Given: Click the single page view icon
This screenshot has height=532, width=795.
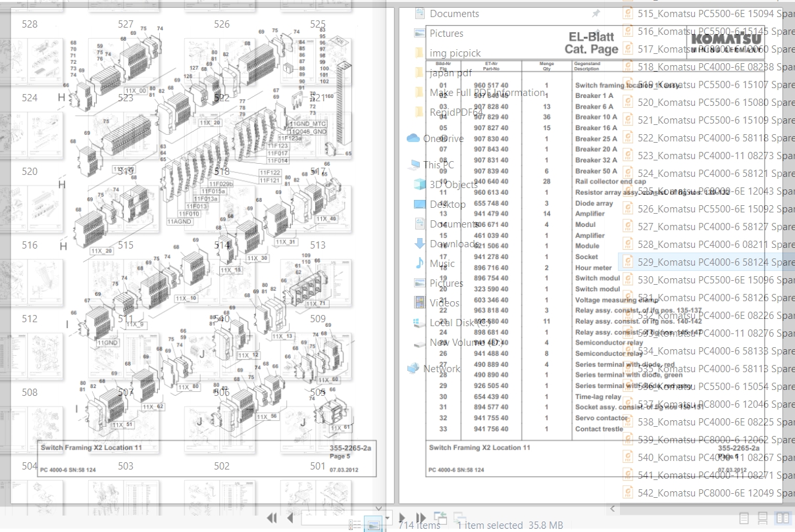Looking at the screenshot, I should coord(744,518).
